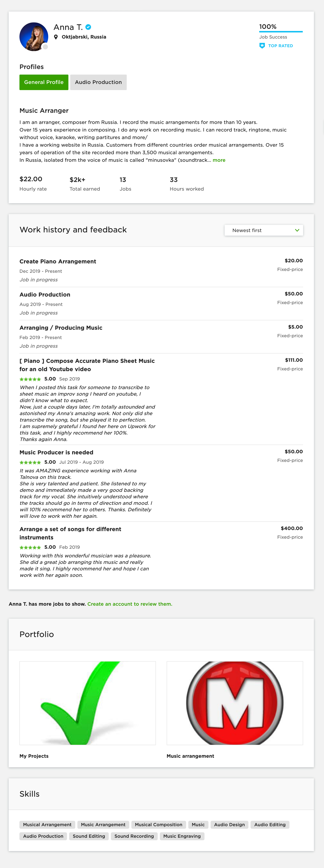Image resolution: width=324 pixels, height=868 pixels.
Task: Open the Newest first sort dropdown
Action: (264, 230)
